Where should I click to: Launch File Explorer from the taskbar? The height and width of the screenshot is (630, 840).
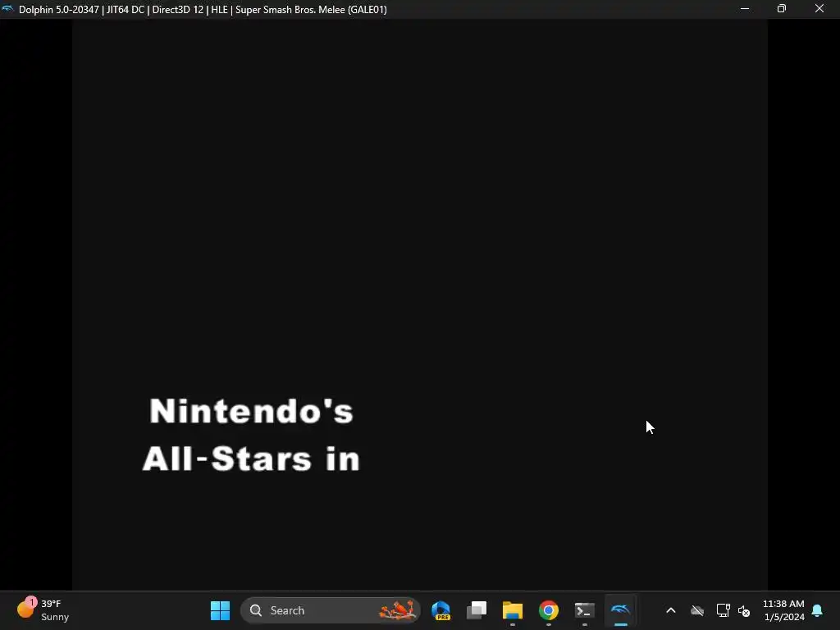[x=513, y=610]
